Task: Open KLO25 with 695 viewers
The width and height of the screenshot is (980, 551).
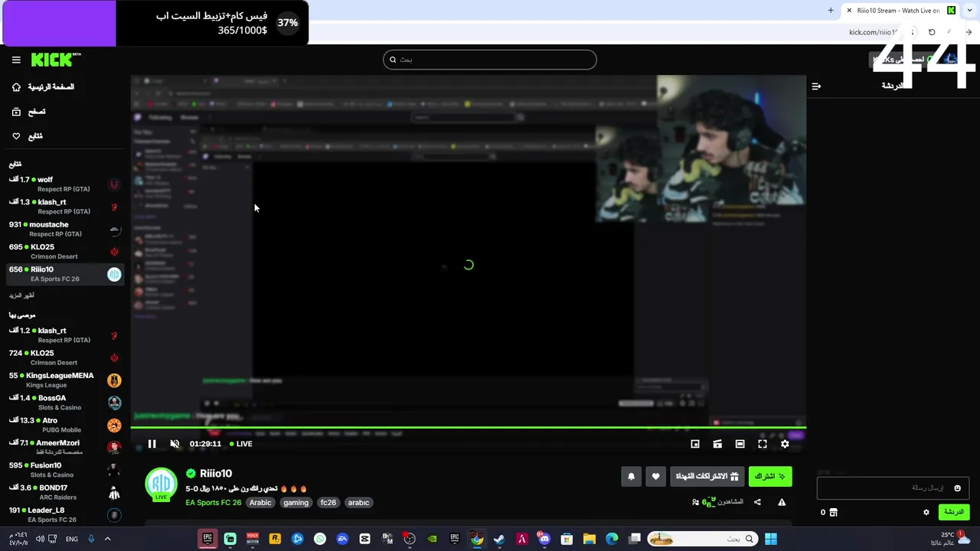Action: 65,252
